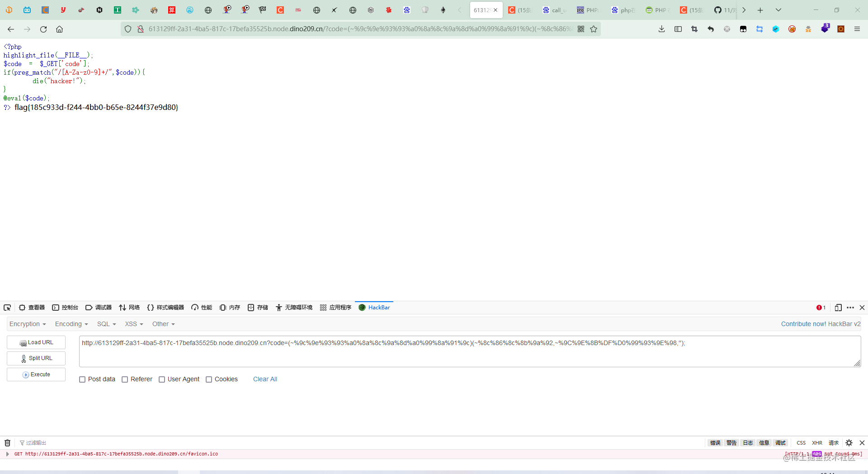The width and height of the screenshot is (868, 474).
Task: Open the Storage tab
Action: (258, 308)
